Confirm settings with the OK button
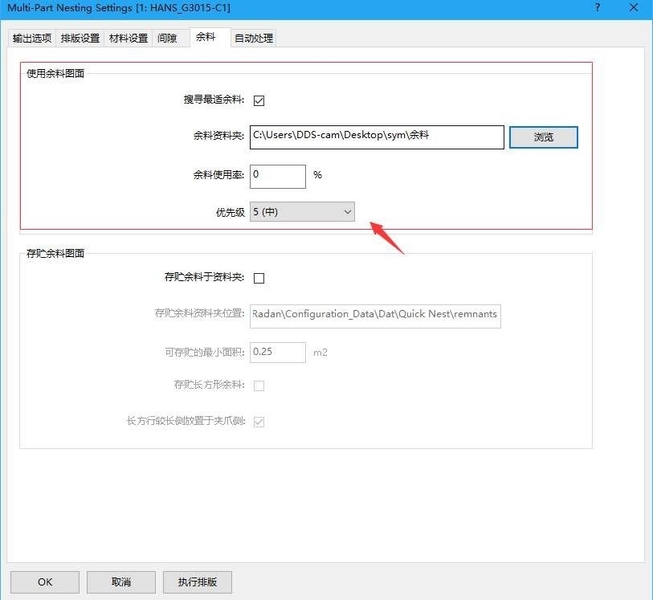 coord(45,582)
